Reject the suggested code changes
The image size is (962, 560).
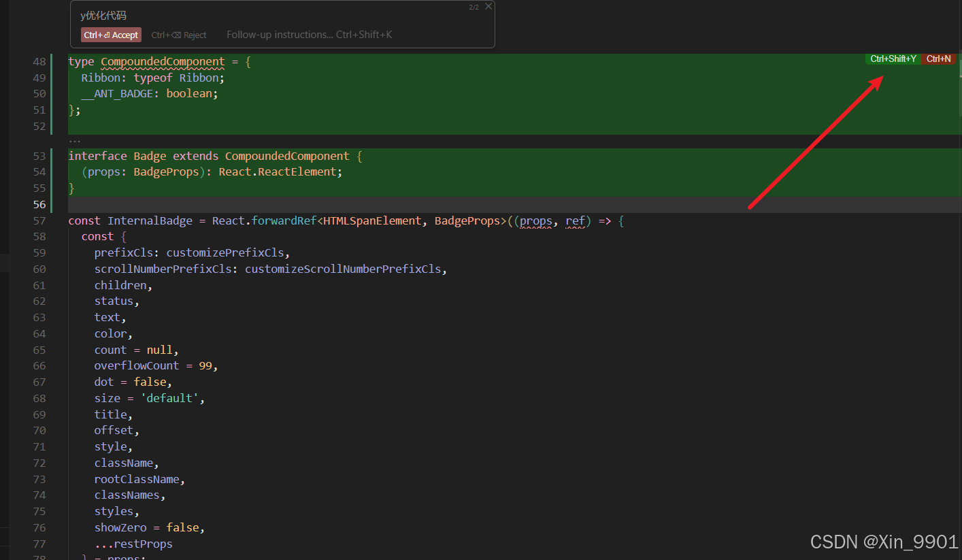[179, 35]
